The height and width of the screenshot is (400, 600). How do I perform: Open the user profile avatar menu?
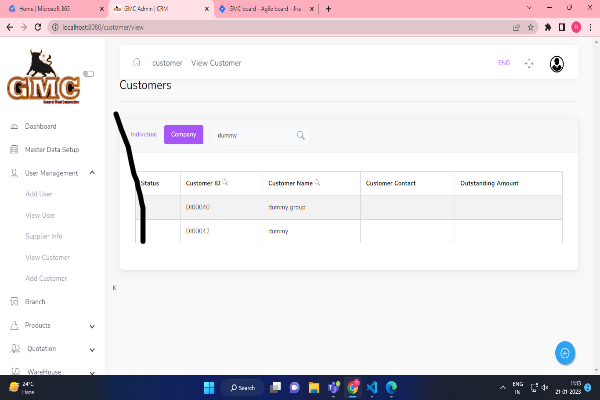[x=557, y=64]
